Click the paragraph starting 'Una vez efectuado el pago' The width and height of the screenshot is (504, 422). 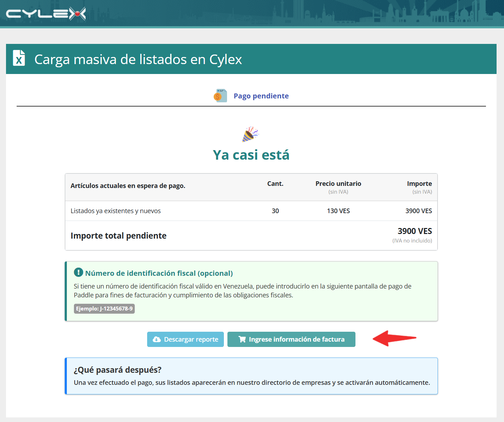252,383
